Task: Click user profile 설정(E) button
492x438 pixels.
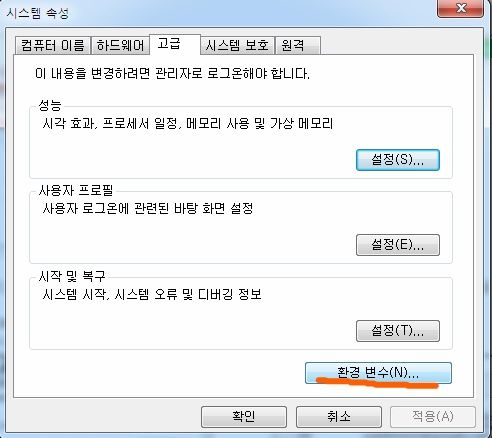Action: [398, 245]
